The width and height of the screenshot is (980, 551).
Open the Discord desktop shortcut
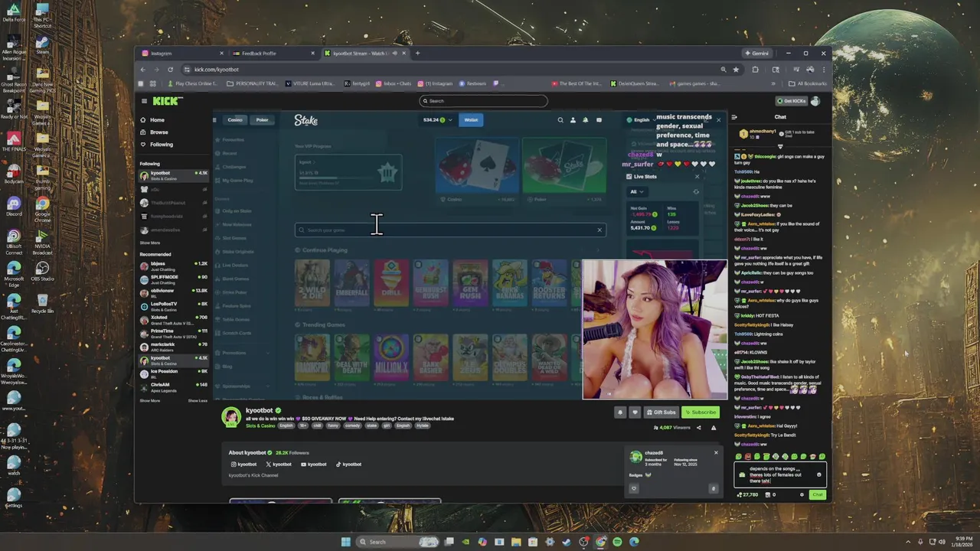[x=14, y=207]
